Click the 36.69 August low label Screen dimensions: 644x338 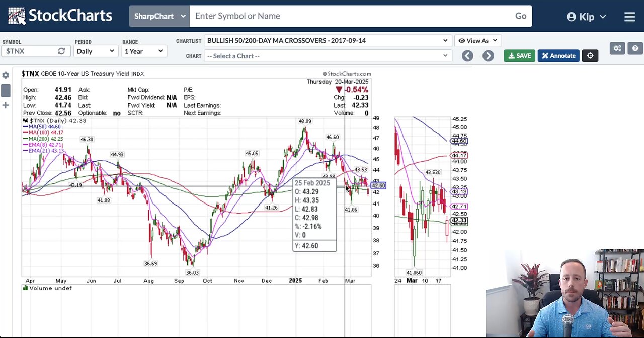coord(150,264)
